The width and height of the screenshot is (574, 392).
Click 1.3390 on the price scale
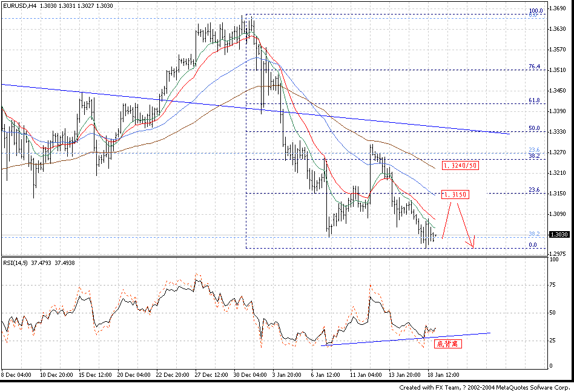coord(558,111)
